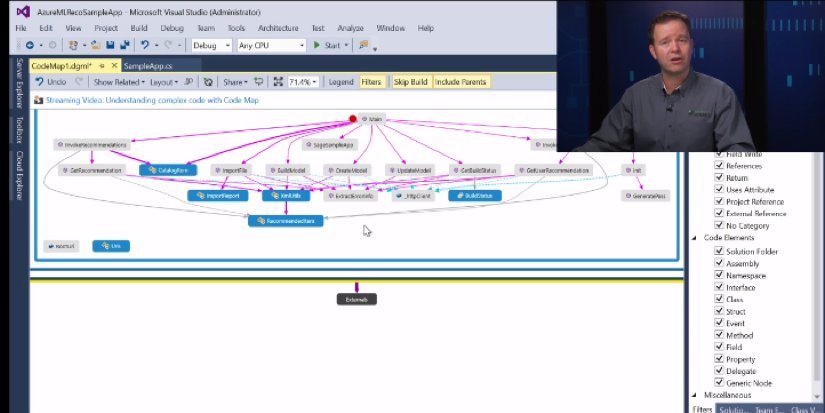Open the dropdown arrow next to Start

(346, 46)
